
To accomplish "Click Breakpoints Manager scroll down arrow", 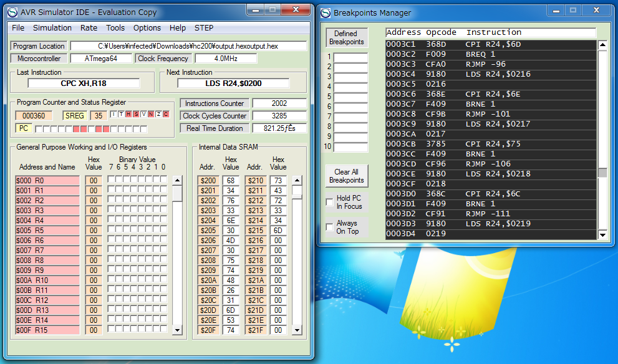I will [x=602, y=235].
